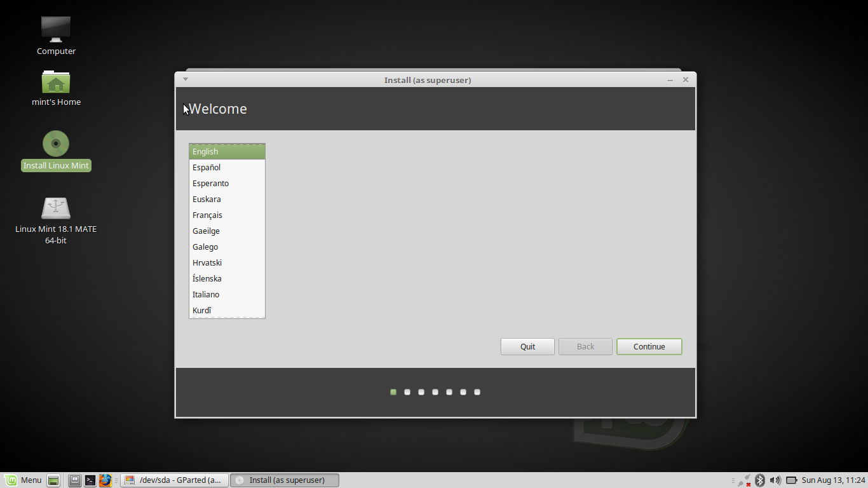Click the show desktop icon in panel
868x488 pixels.
(x=54, y=480)
